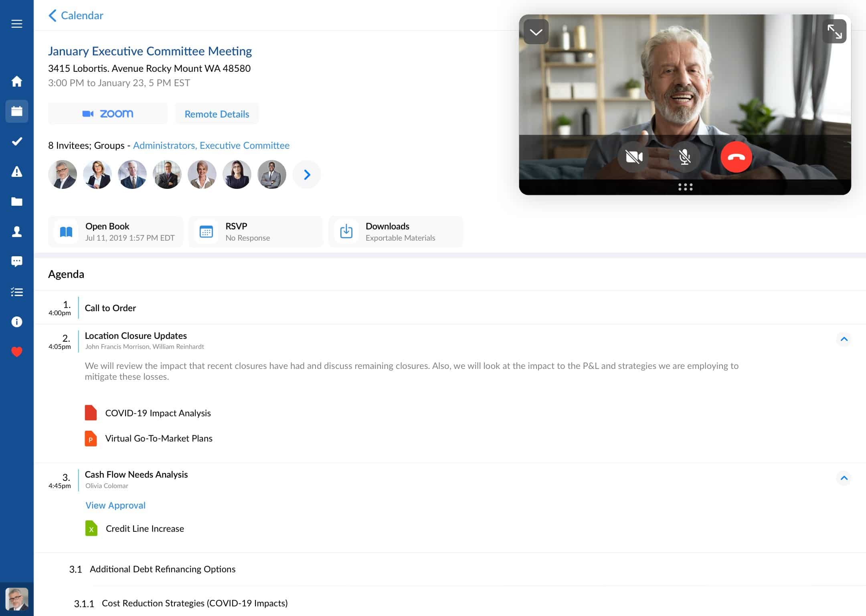
Task: Open the person directory icon in sidebar
Action: pyautogui.click(x=16, y=231)
